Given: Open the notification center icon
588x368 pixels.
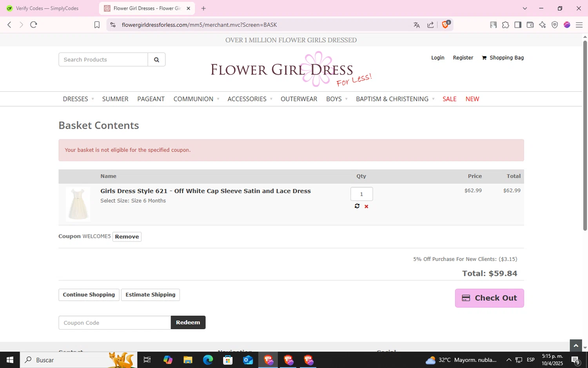Looking at the screenshot, I should click(575, 360).
